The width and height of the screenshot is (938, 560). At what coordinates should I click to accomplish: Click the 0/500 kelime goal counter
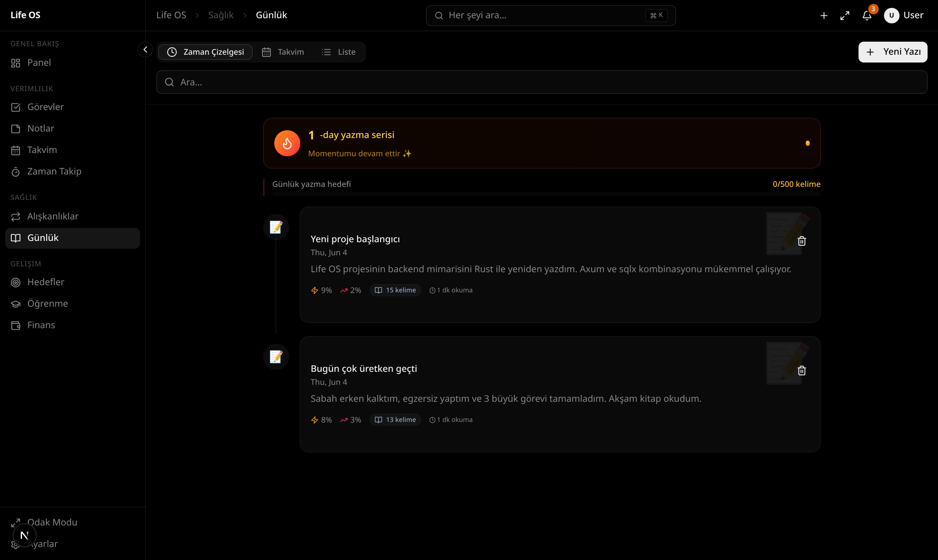[796, 184]
